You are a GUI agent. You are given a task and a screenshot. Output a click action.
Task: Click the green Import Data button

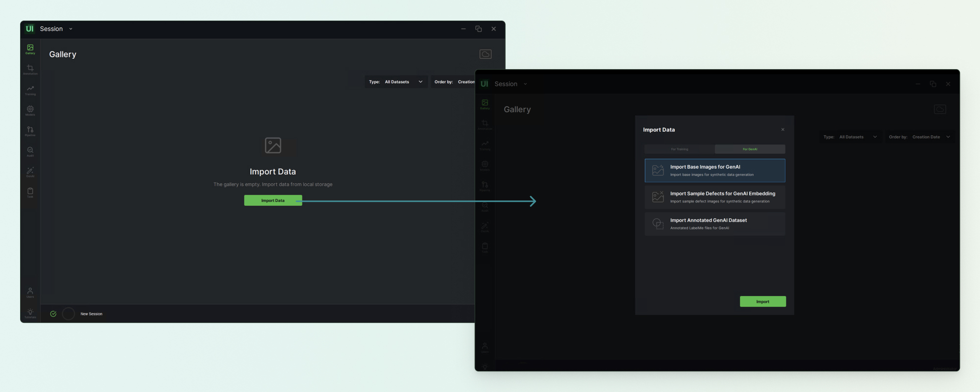point(273,200)
